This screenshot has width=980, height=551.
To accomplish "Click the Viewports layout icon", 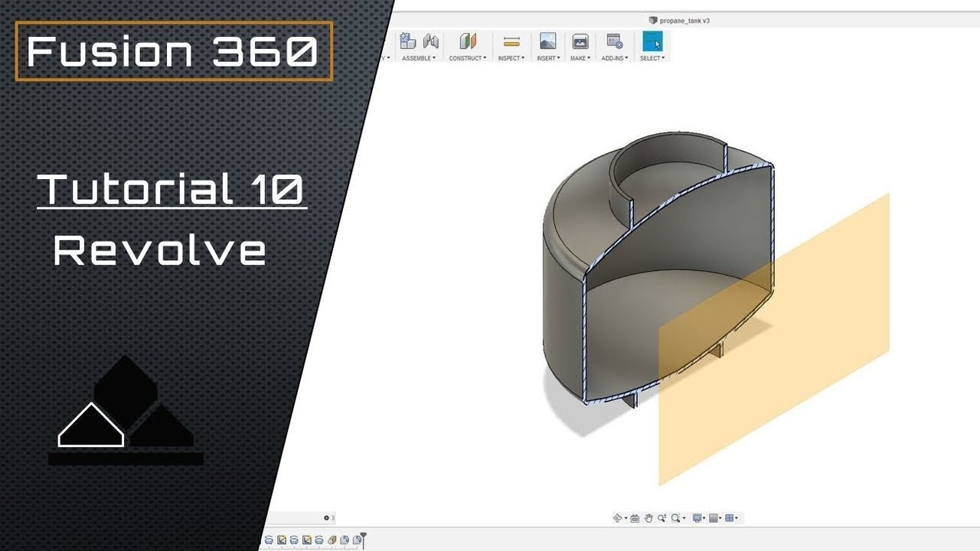I will tap(729, 517).
